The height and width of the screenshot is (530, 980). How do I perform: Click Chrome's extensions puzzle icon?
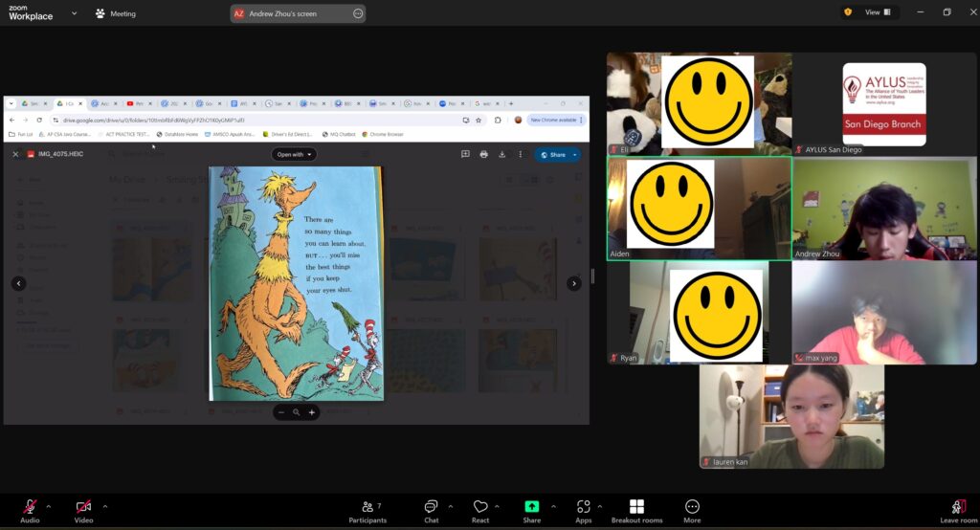498,120
